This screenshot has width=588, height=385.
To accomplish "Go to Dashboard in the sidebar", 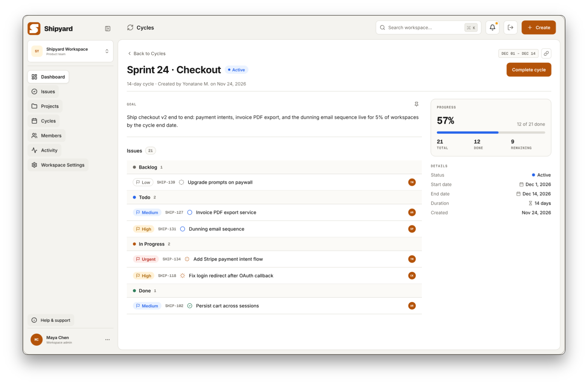I will [x=48, y=77].
